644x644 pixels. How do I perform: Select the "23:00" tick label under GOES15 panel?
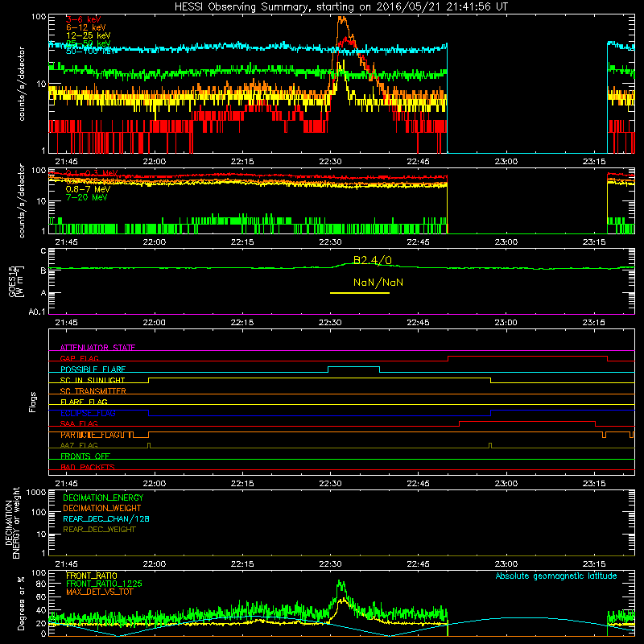point(506,323)
